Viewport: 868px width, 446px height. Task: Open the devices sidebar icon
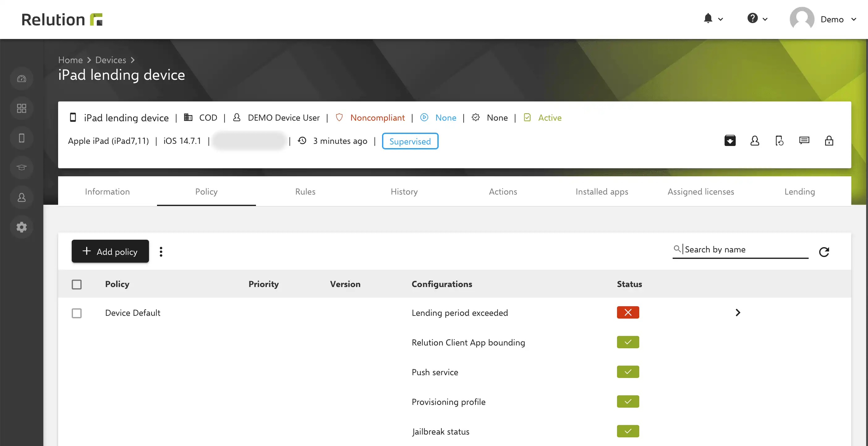(22, 138)
